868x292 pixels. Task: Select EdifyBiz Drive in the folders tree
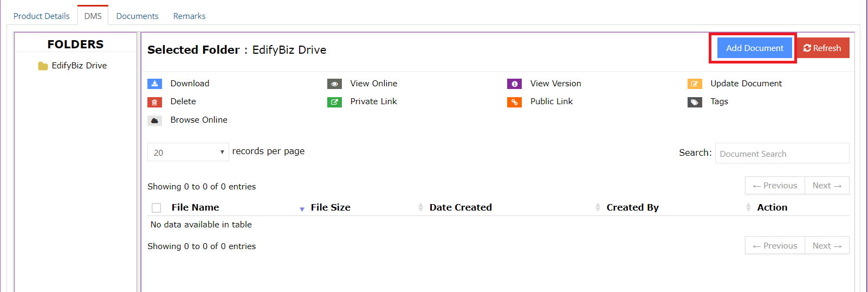79,66
